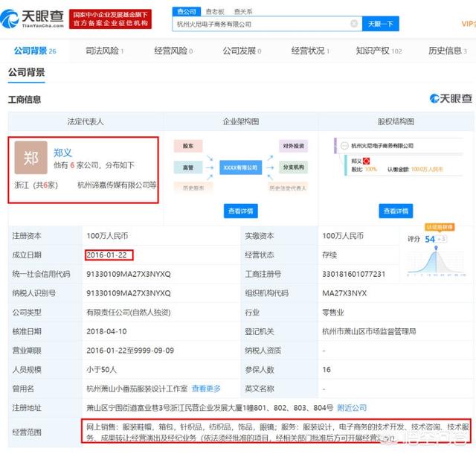Click organization code MA27X3NYX
Viewport: 476px width, 454px height.
pyautogui.click(x=344, y=293)
